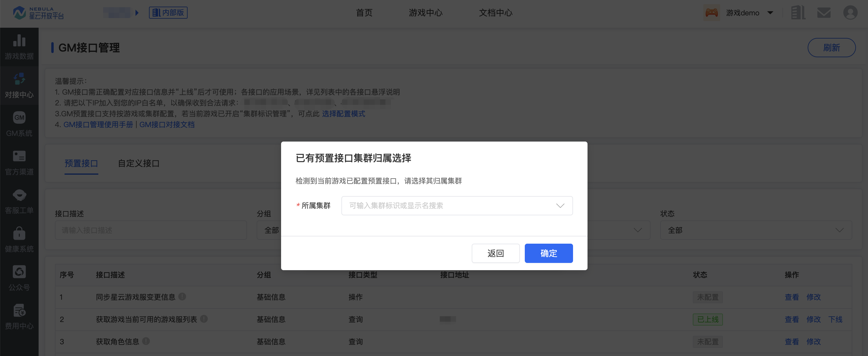868x356 pixels.
Task: Open GM接口管理使用手册 link
Action: (98, 124)
